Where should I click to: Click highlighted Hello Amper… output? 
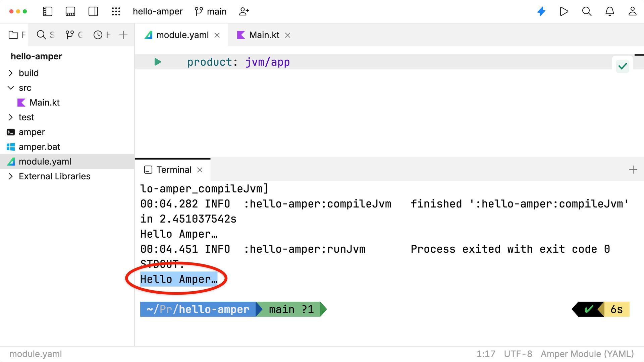point(179,279)
